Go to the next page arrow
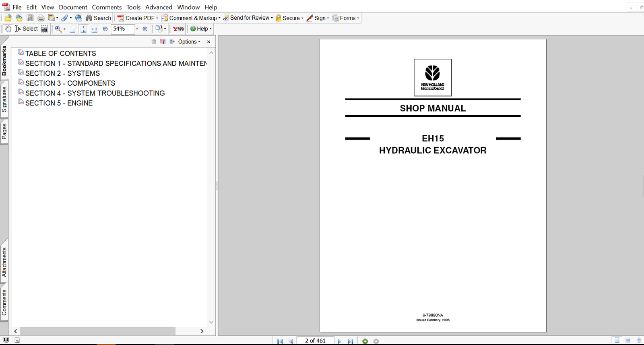 [x=339, y=341]
